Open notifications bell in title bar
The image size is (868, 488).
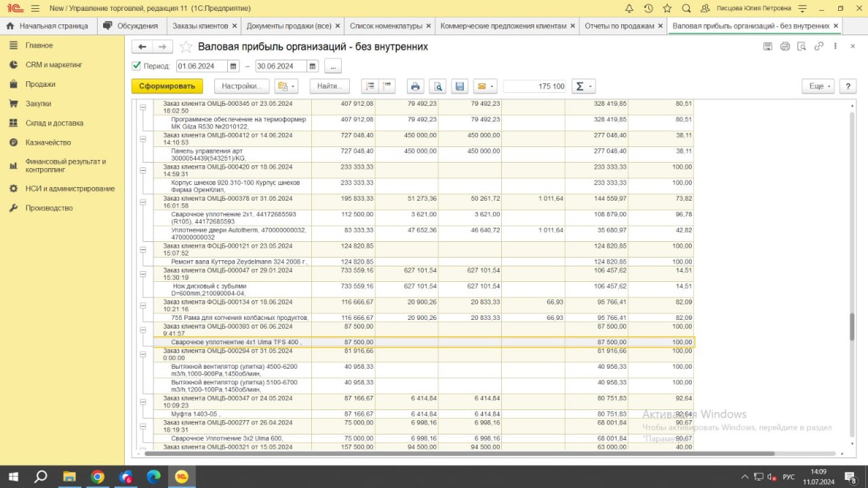[629, 8]
